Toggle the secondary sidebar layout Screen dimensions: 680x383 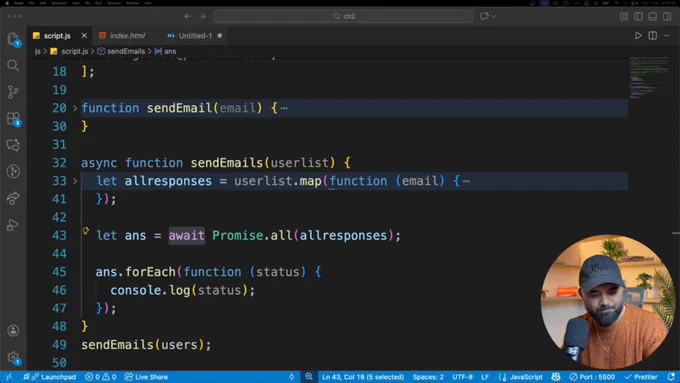(667, 16)
